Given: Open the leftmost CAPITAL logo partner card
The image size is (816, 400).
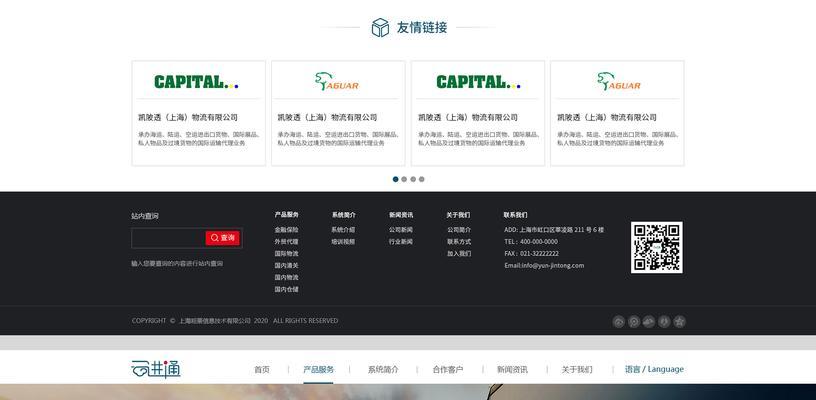Looking at the screenshot, I should point(198,113).
